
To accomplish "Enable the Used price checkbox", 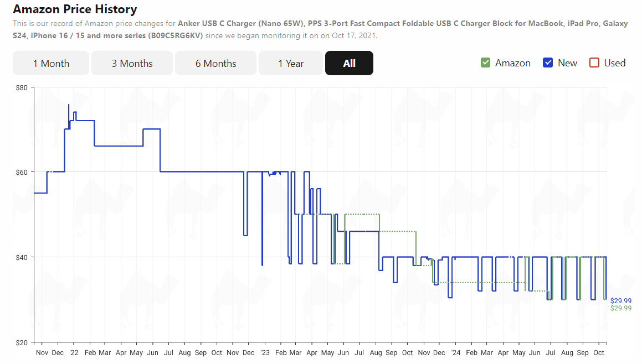I will [594, 63].
